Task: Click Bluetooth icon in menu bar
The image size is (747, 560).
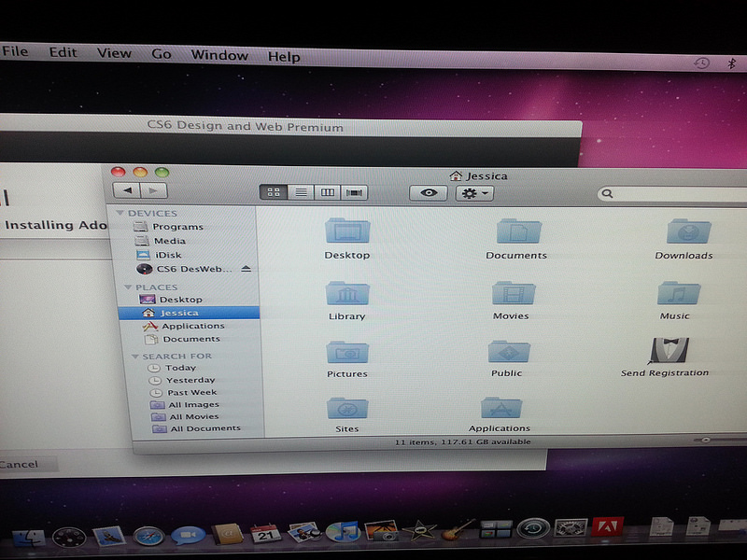Action: 732,63
